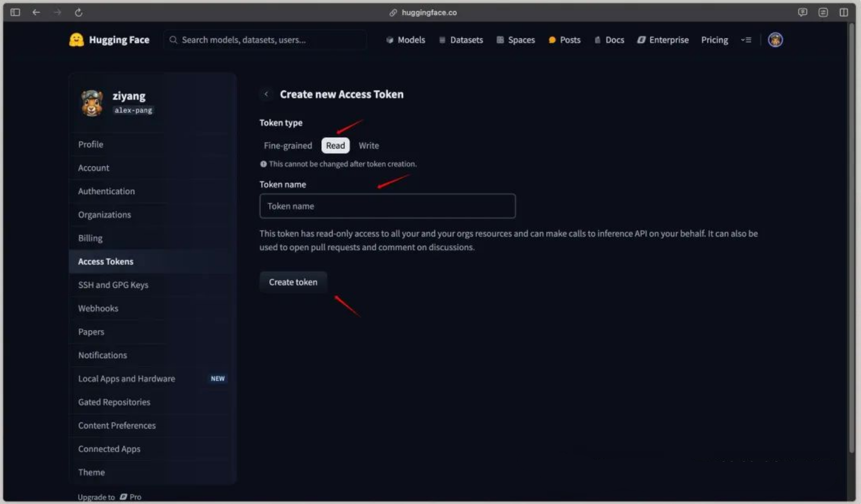This screenshot has width=861, height=504.
Task: Open Papers in sidebar
Action: point(152,332)
